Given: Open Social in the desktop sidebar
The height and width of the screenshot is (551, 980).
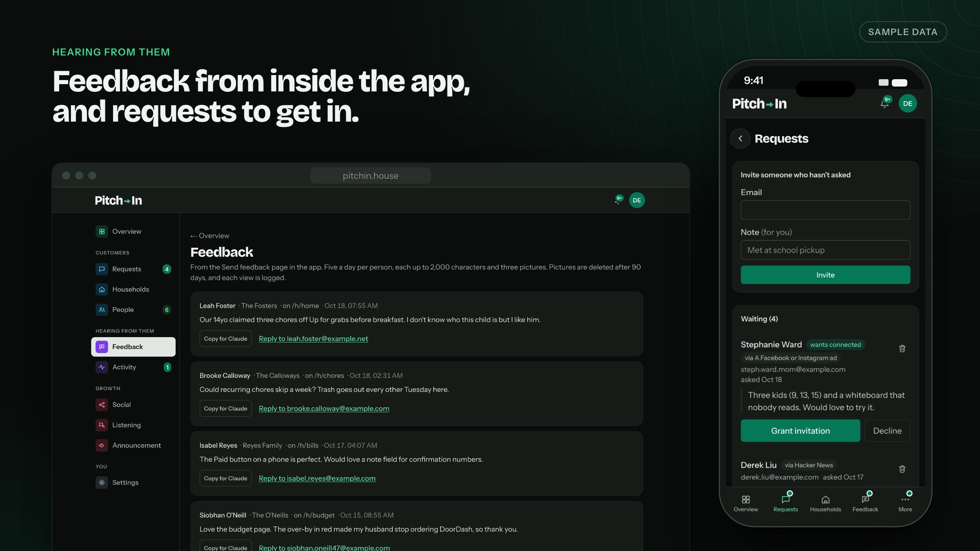Looking at the screenshot, I should coord(133,405).
